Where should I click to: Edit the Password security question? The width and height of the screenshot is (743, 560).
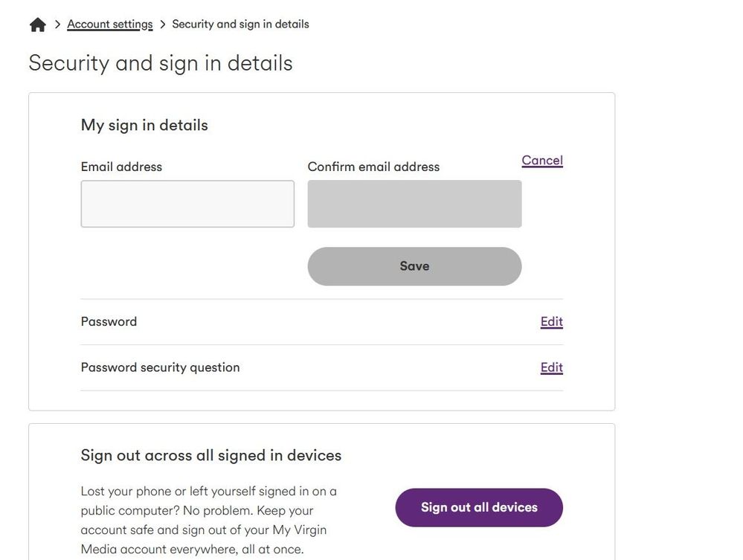[552, 367]
